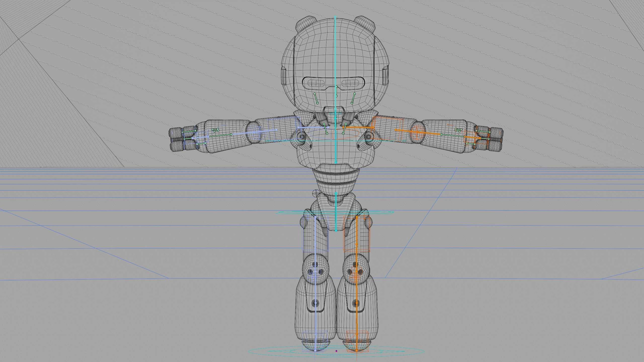Select the blue upper arm bone

(254, 132)
